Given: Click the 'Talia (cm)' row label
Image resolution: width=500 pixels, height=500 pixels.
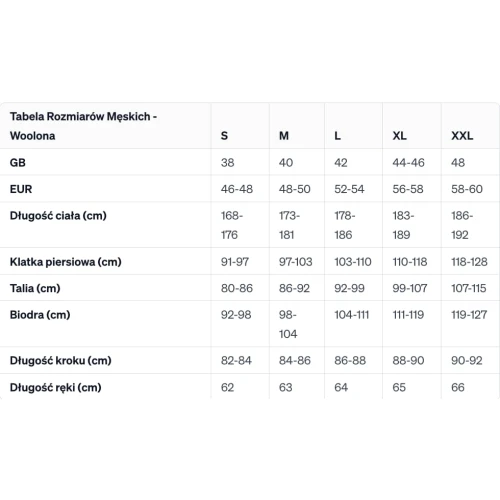Looking at the screenshot, I should click(35, 288).
